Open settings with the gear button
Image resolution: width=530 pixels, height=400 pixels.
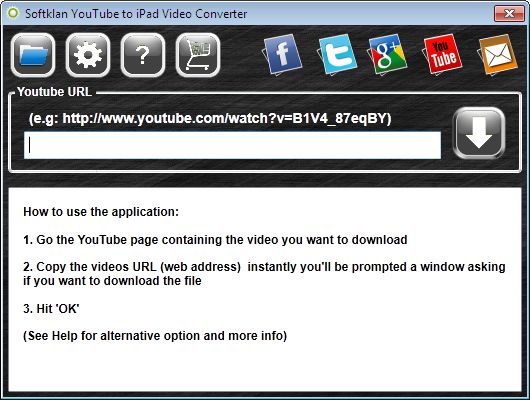coord(88,55)
